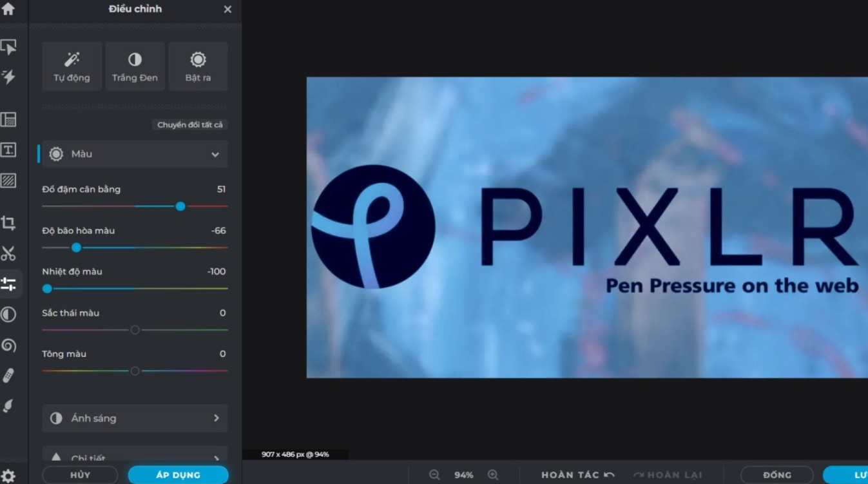The width and height of the screenshot is (868, 484).
Task: Select the Adjust sliders tool
Action: pos(8,284)
